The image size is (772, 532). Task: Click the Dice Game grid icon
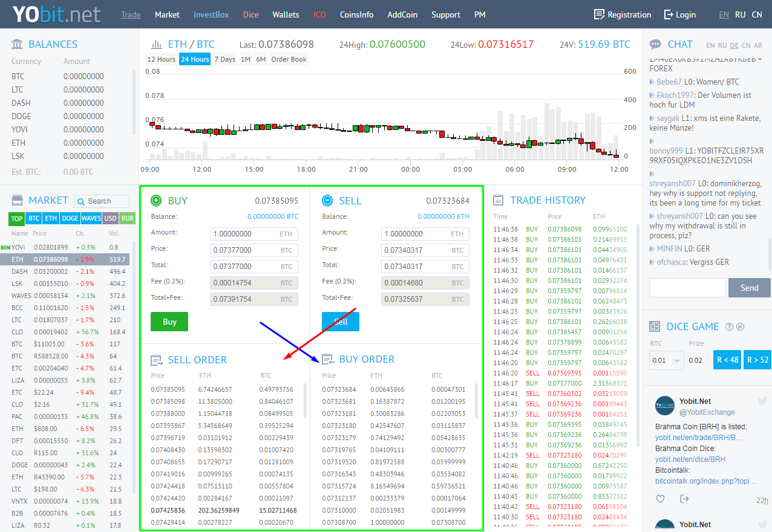[x=655, y=326]
